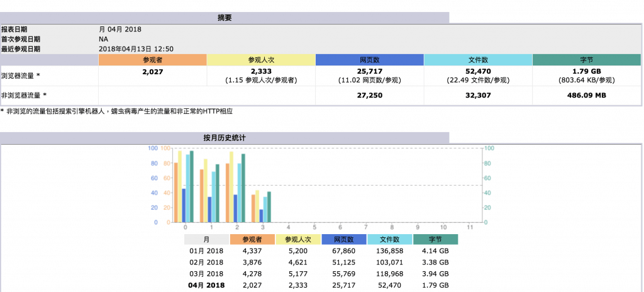
Task: Click the 5,200 visits cell
Action: pyautogui.click(x=297, y=251)
